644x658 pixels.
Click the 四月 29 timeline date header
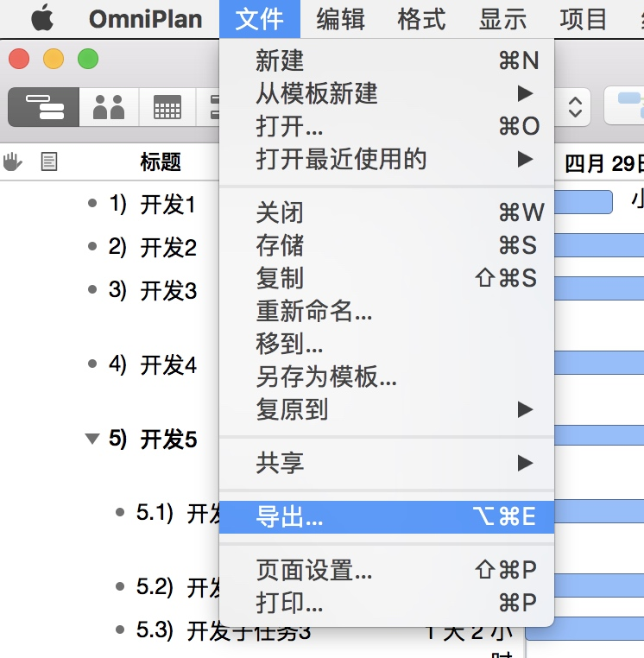[603, 163]
